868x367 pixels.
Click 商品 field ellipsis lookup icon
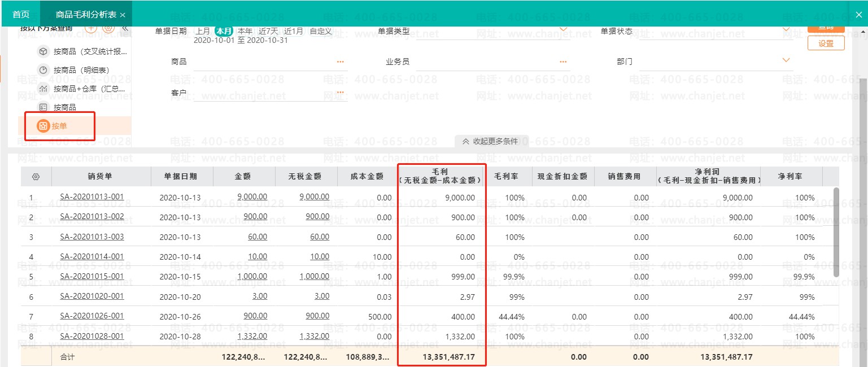(341, 62)
